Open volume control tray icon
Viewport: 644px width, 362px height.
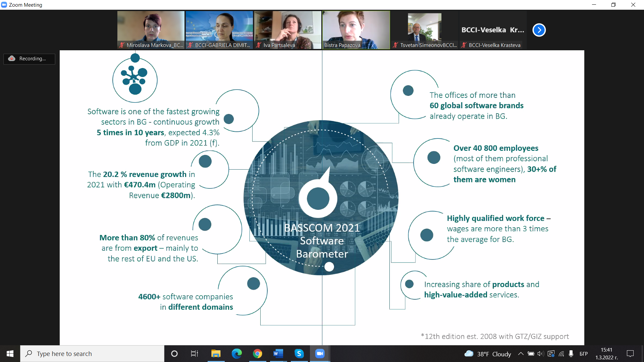pos(541,354)
